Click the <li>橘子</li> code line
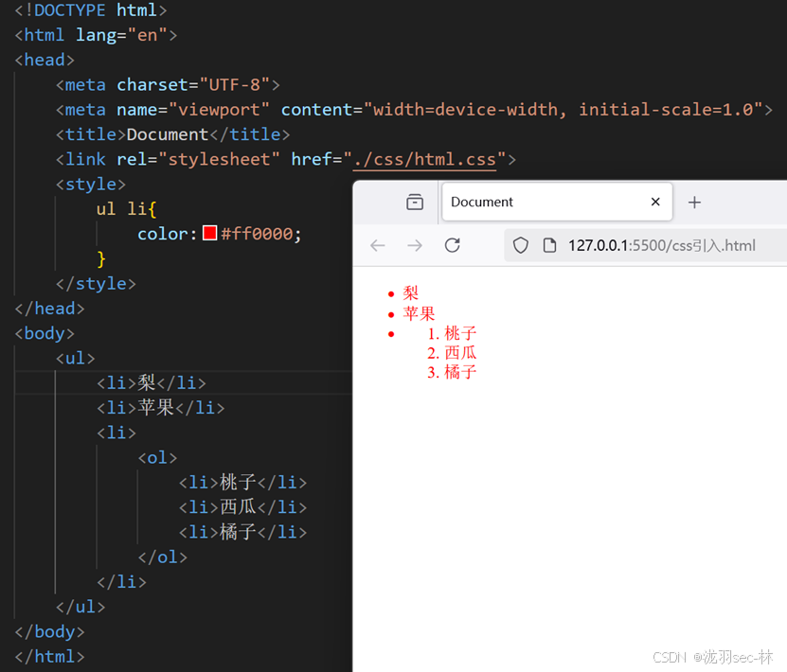 click(243, 532)
